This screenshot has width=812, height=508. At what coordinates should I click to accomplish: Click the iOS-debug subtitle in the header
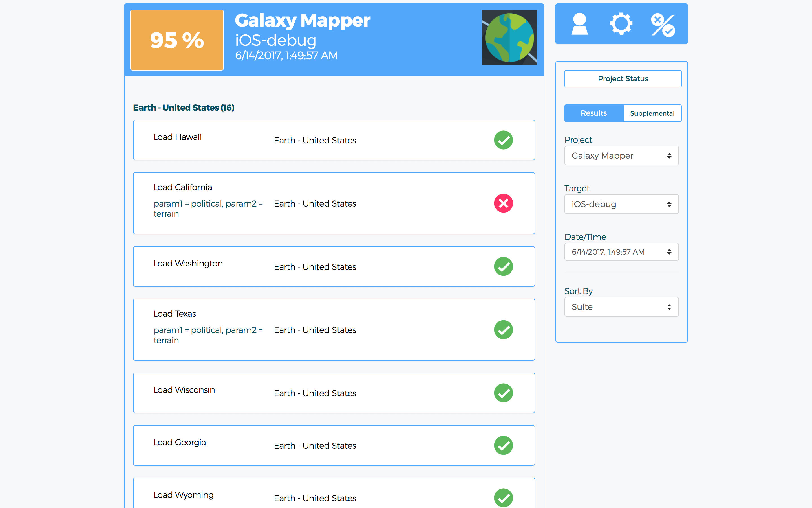[x=275, y=40]
